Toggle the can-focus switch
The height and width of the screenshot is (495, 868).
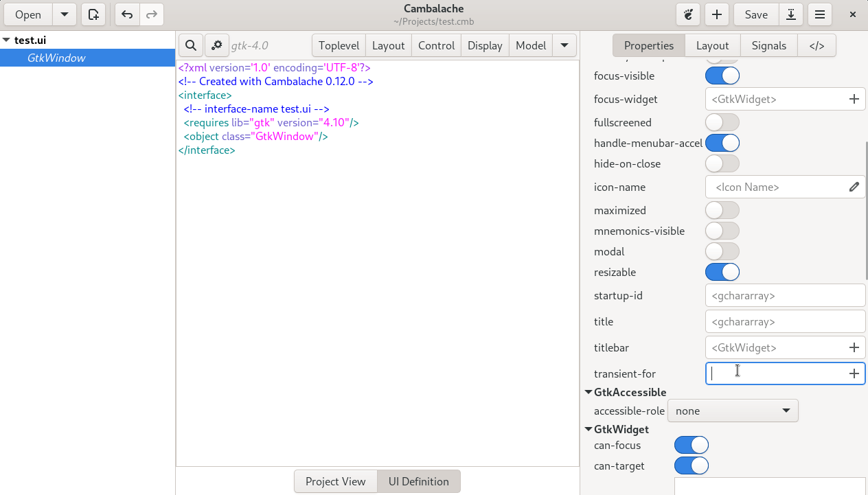pyautogui.click(x=692, y=445)
